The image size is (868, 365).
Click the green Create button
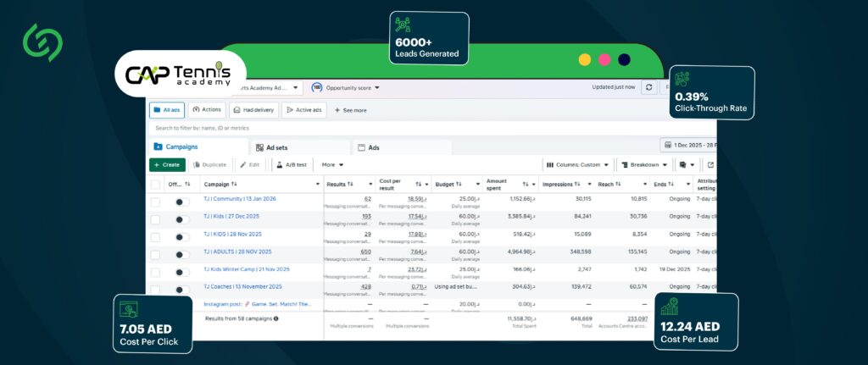[167, 164]
